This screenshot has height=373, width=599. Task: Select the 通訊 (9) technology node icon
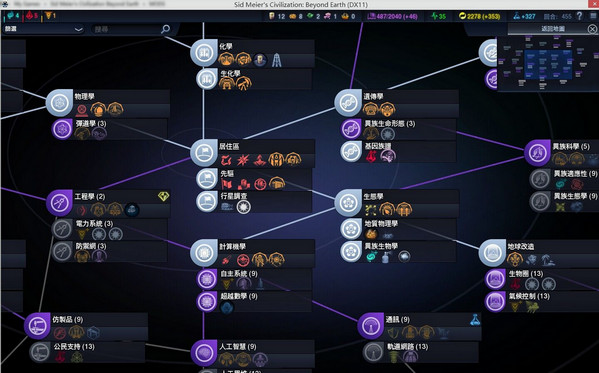tap(371, 326)
